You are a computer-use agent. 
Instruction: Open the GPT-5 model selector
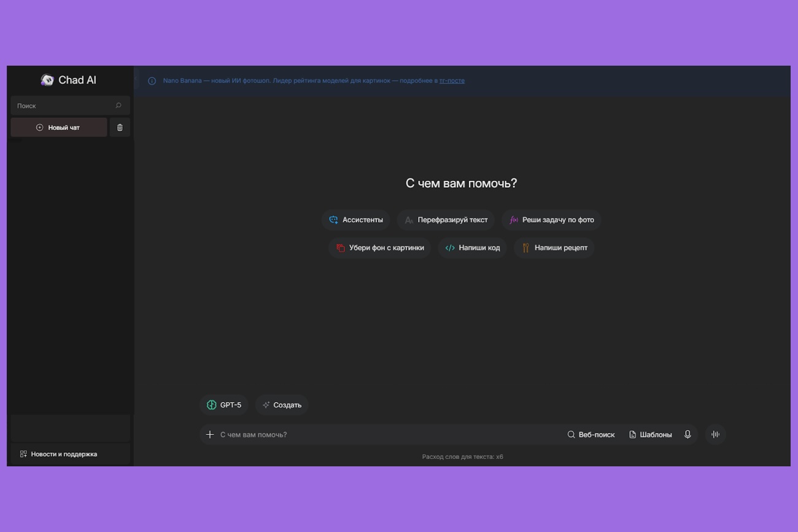[x=224, y=405]
